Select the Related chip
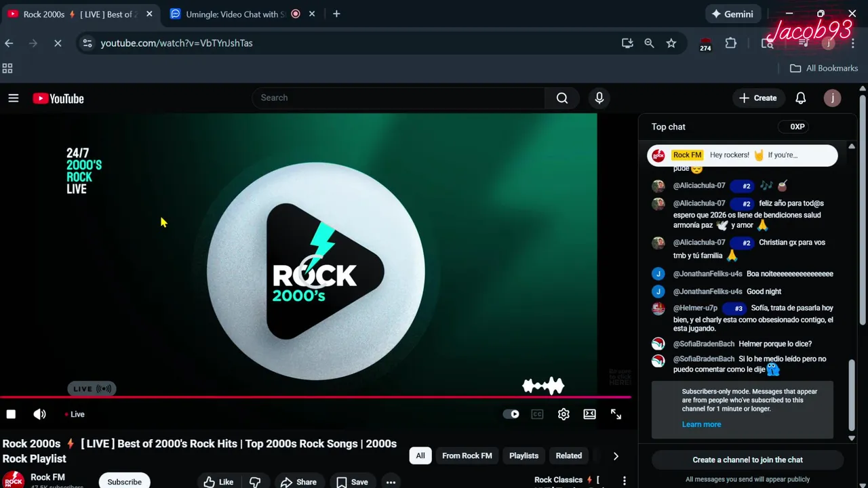 coord(569,455)
